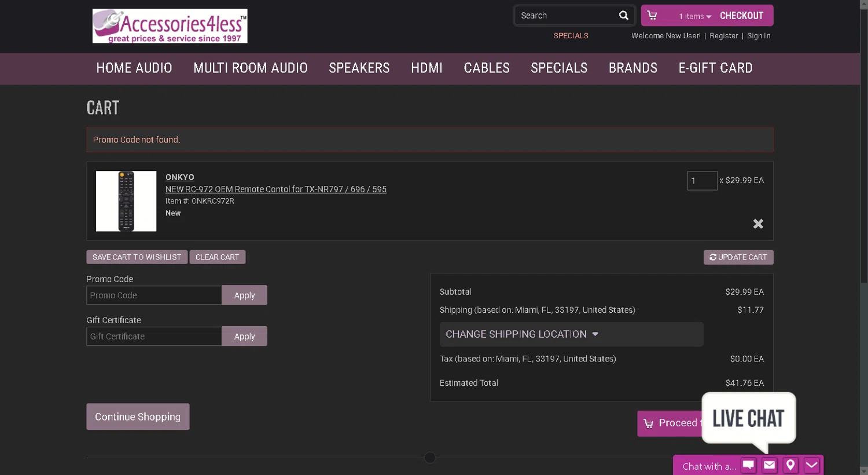Viewport: 868px width, 475px height.
Task: Open the Specials menu in navigation bar
Action: (559, 68)
